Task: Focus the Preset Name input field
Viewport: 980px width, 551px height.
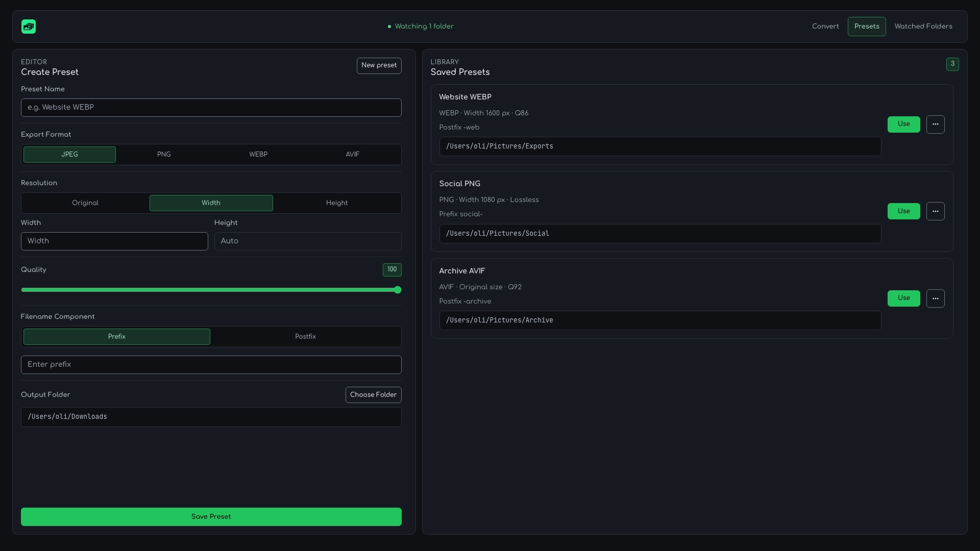Action: pos(211,108)
